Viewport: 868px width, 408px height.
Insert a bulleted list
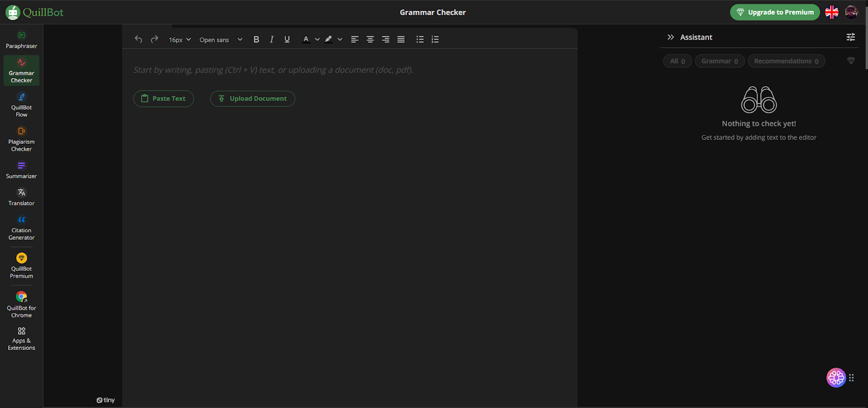420,39
